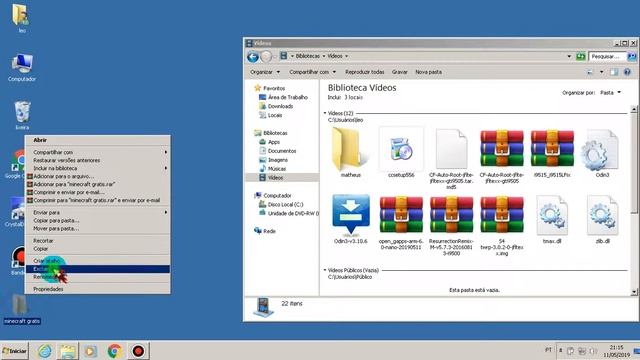The height and width of the screenshot is (360, 640).
Task: Expand the Enviar para submenu
Action: pos(98,213)
